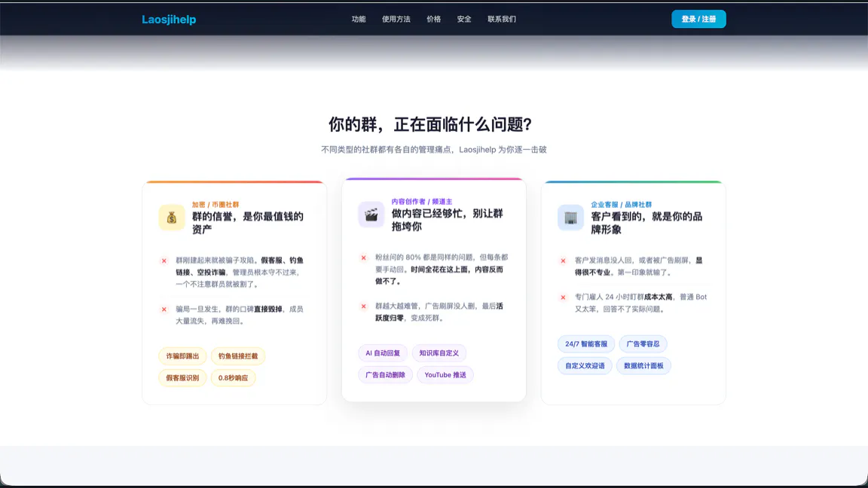Select 安全 in the top navigation
Viewport: 868px width, 488px height.
[x=464, y=20]
